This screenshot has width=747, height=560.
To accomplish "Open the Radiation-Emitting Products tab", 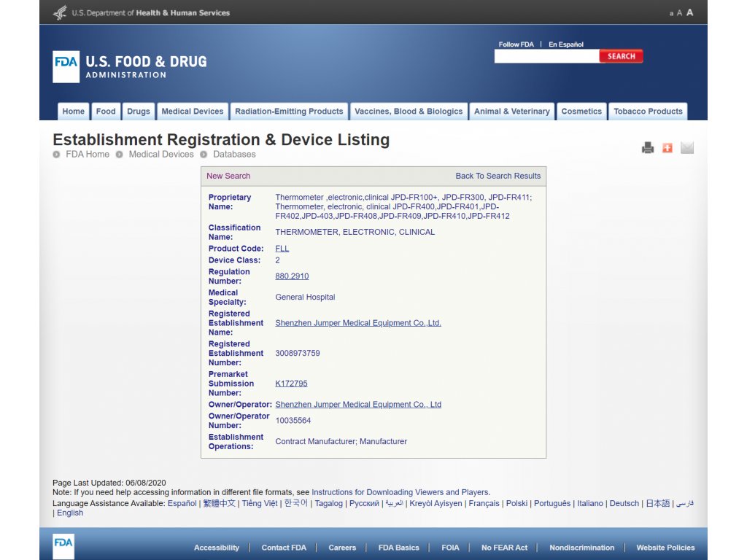I will click(289, 112).
